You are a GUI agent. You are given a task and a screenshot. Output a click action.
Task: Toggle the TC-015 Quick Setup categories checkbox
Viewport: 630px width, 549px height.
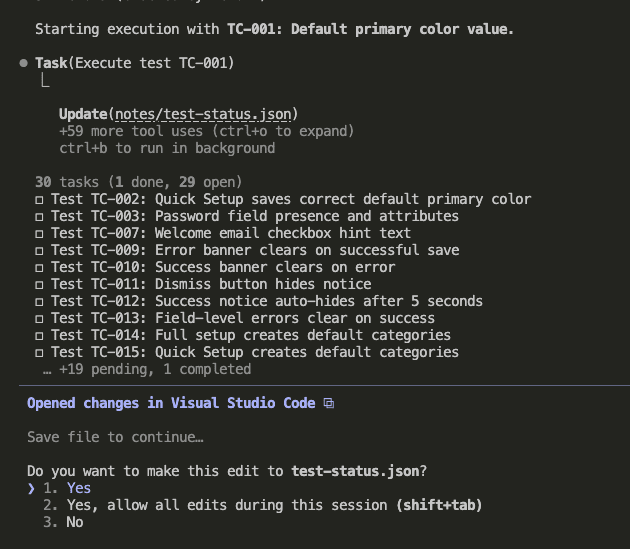39,353
